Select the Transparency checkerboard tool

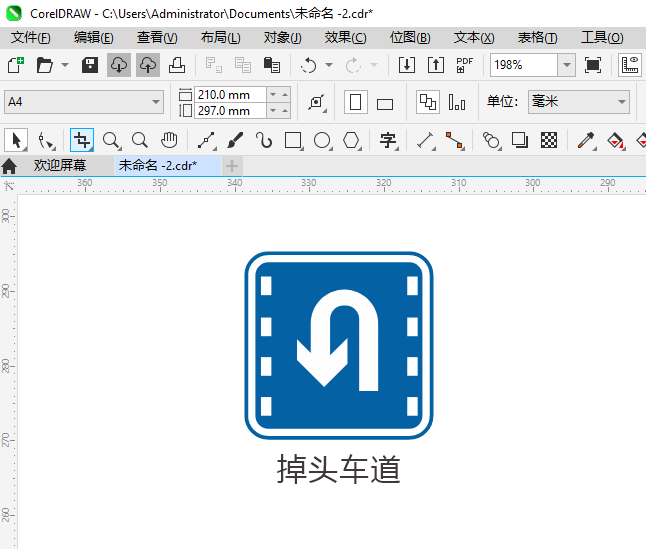tap(549, 140)
